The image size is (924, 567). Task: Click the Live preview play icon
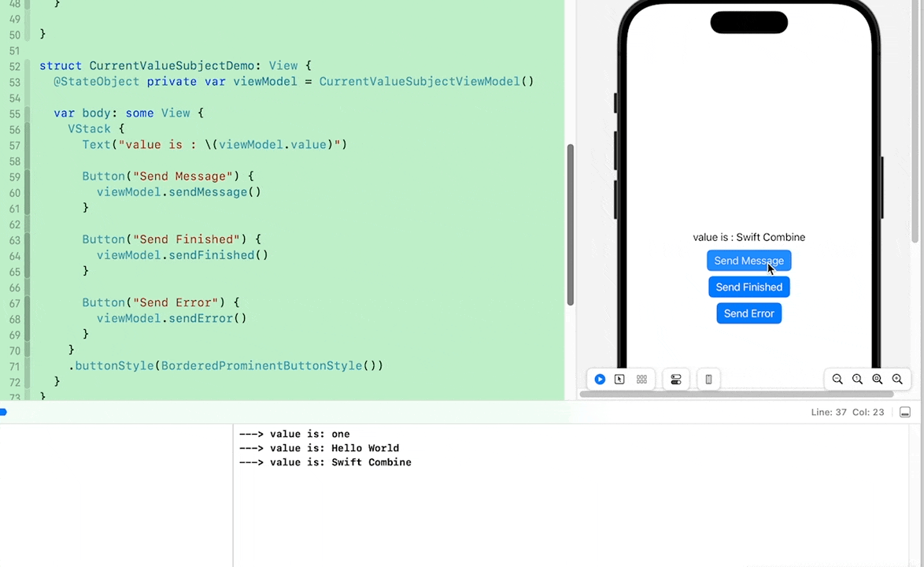600,379
